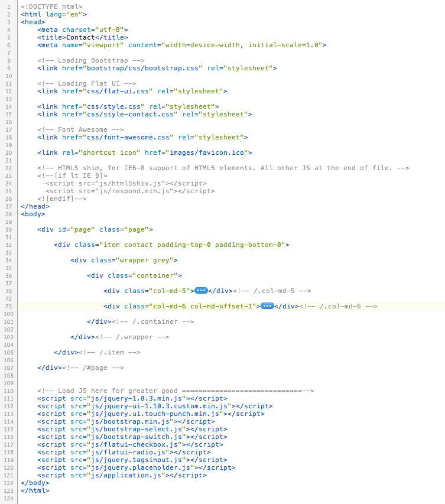This screenshot has height=504, width=445.
Task: Click "js/html5shiv.js" script source
Action: click(x=130, y=184)
